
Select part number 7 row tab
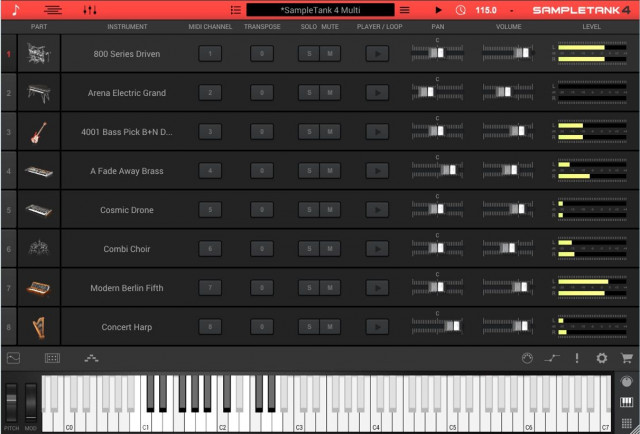[x=9, y=288]
